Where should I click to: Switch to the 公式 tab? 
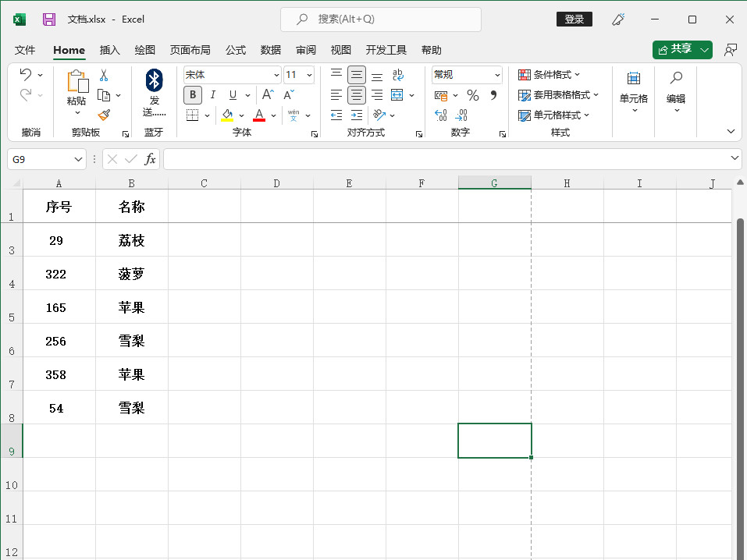[236, 50]
